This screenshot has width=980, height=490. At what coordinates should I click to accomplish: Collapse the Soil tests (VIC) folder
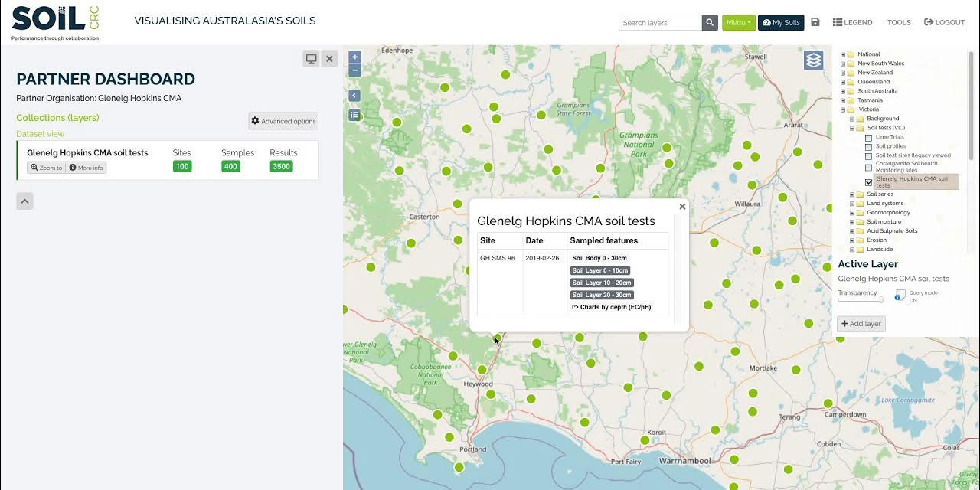click(x=852, y=128)
